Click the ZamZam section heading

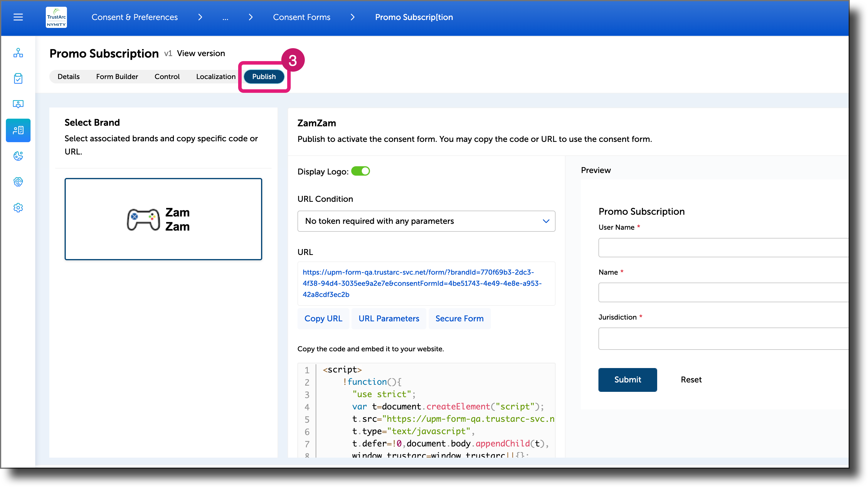tap(317, 123)
